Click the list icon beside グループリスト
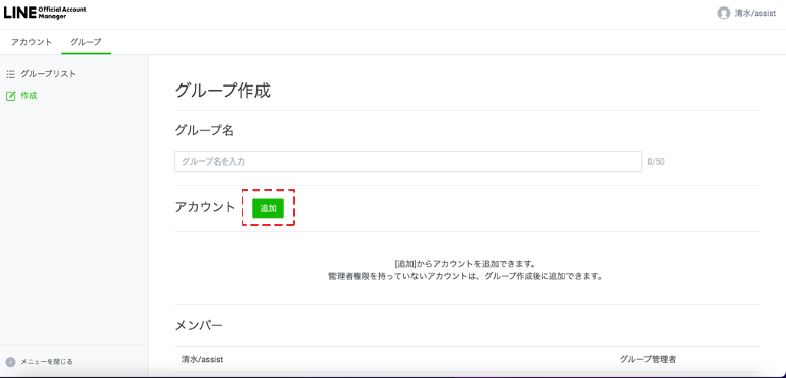The width and height of the screenshot is (786, 378). [10, 74]
